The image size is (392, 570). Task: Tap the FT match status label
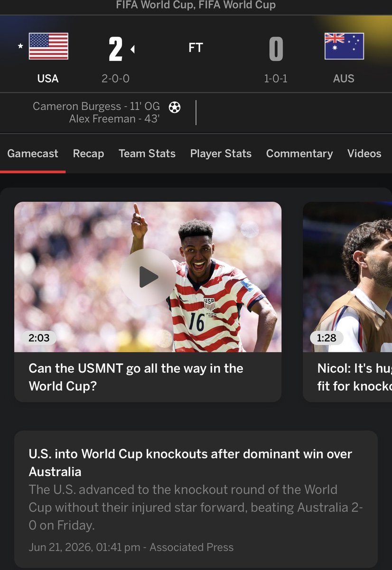[x=196, y=48]
